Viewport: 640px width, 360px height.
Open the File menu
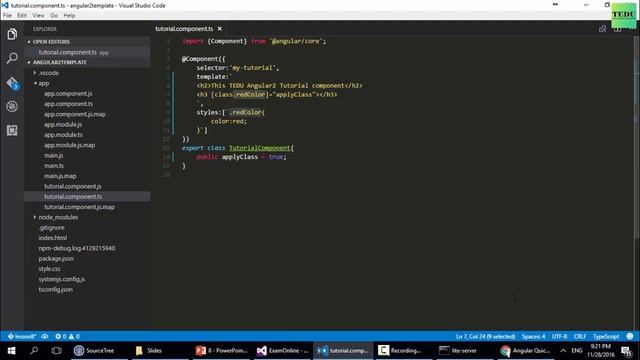[x=7, y=16]
